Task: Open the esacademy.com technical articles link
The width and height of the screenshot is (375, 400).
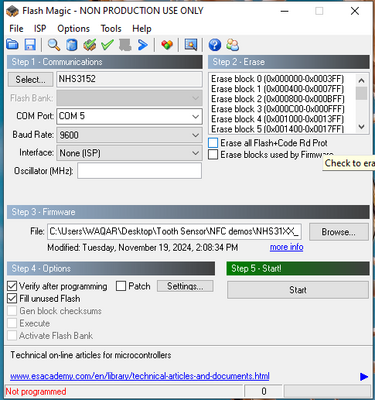Action: point(140,376)
